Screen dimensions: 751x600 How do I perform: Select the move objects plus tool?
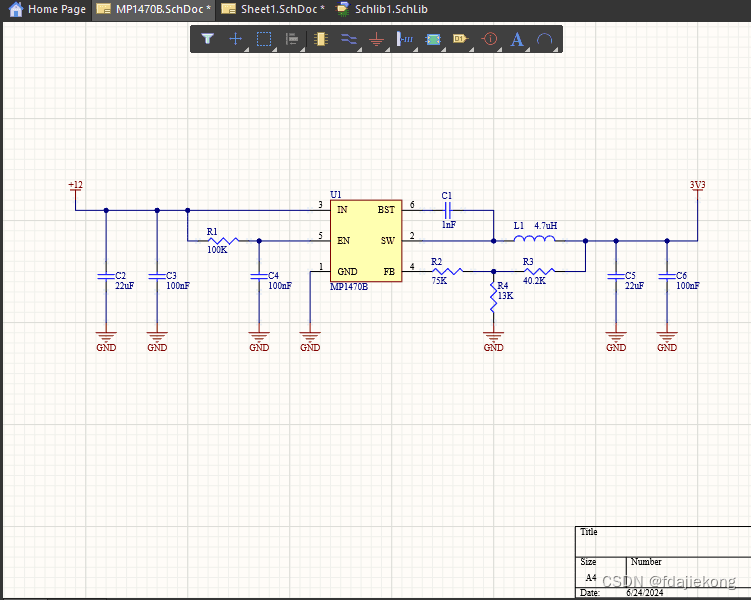click(236, 39)
